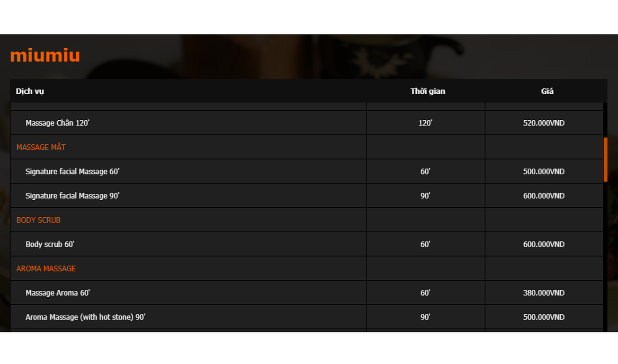
Task: Click the 500.000VND price for facial Massage 60'
Action: (x=544, y=171)
